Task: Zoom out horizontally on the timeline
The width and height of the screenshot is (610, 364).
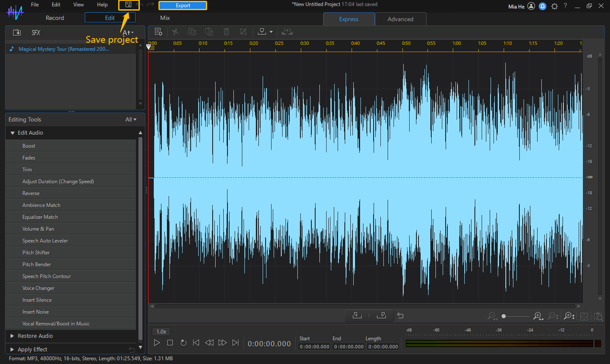Action: click(492, 316)
